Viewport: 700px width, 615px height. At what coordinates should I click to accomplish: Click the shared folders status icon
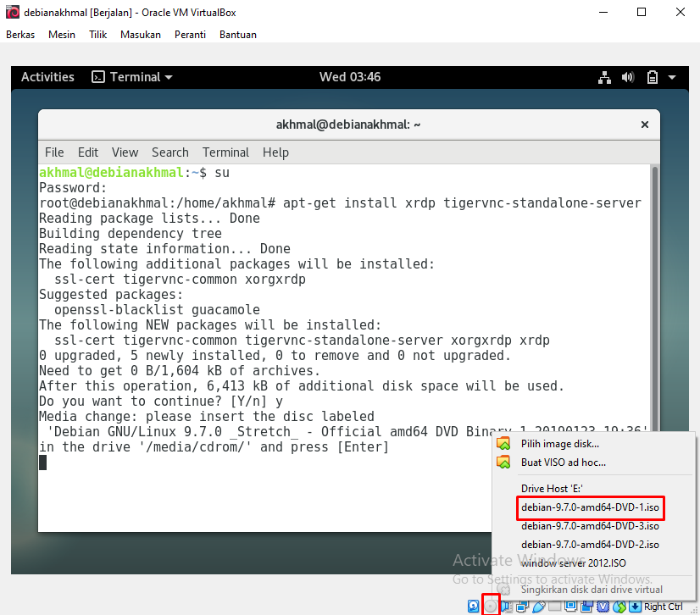[554, 606]
